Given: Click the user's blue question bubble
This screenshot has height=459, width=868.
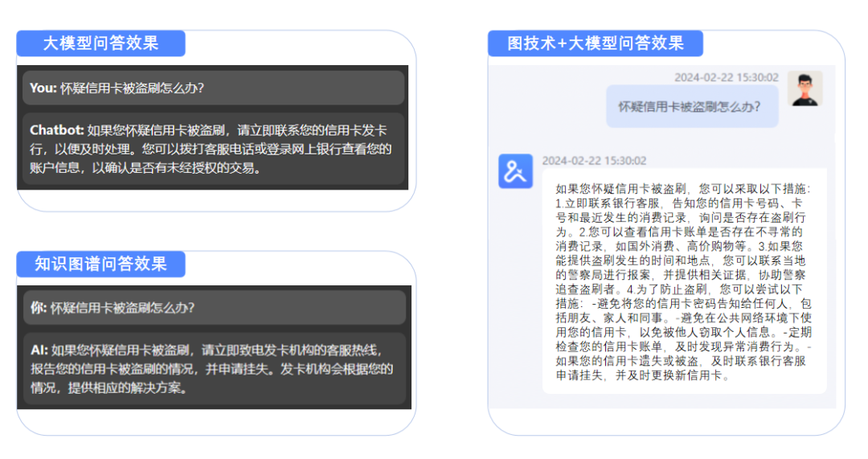Looking at the screenshot, I should [x=692, y=106].
